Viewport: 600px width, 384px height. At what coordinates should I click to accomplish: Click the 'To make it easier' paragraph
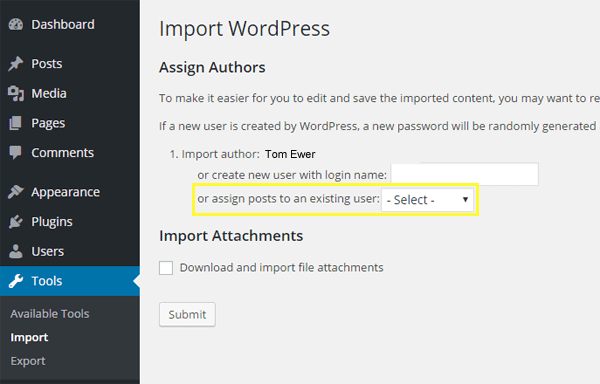click(x=379, y=98)
